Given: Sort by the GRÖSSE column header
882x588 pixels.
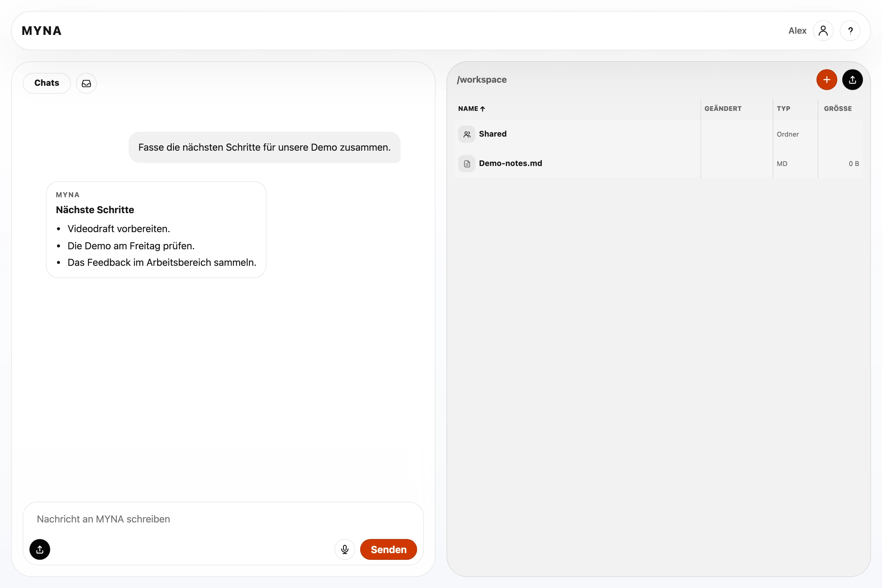Looking at the screenshot, I should point(838,109).
